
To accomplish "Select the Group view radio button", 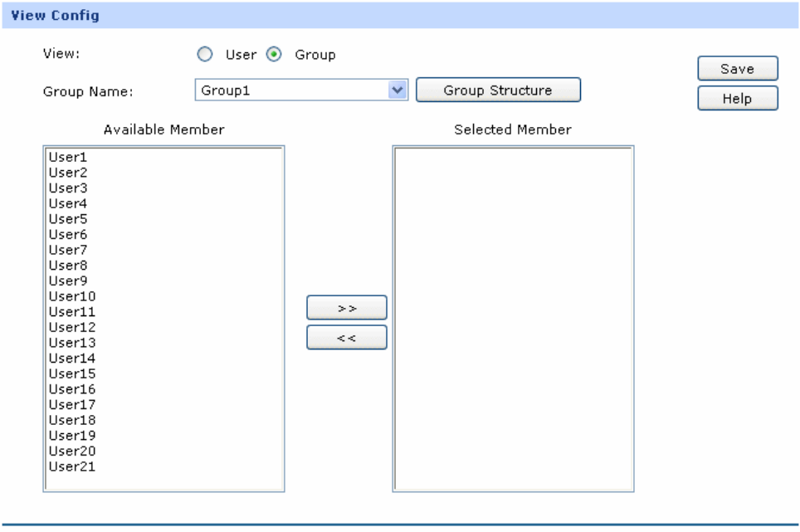I will coord(273,56).
